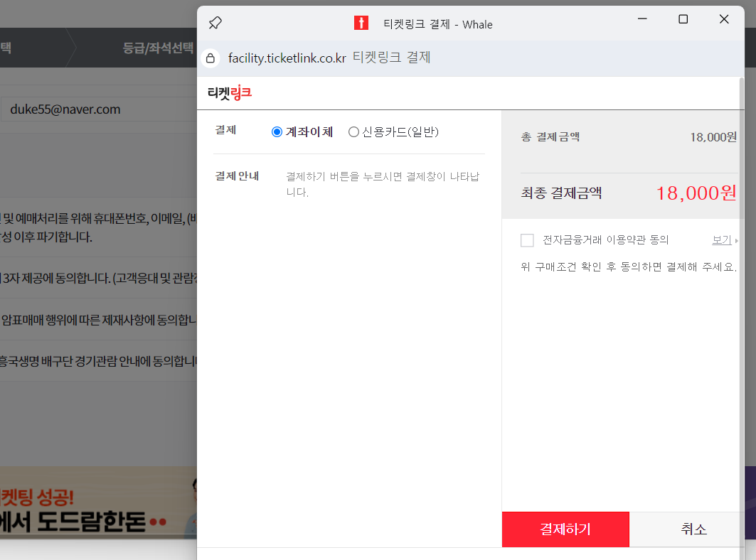Maximize the Whale payment window
This screenshot has height=560, width=756.
[683, 18]
